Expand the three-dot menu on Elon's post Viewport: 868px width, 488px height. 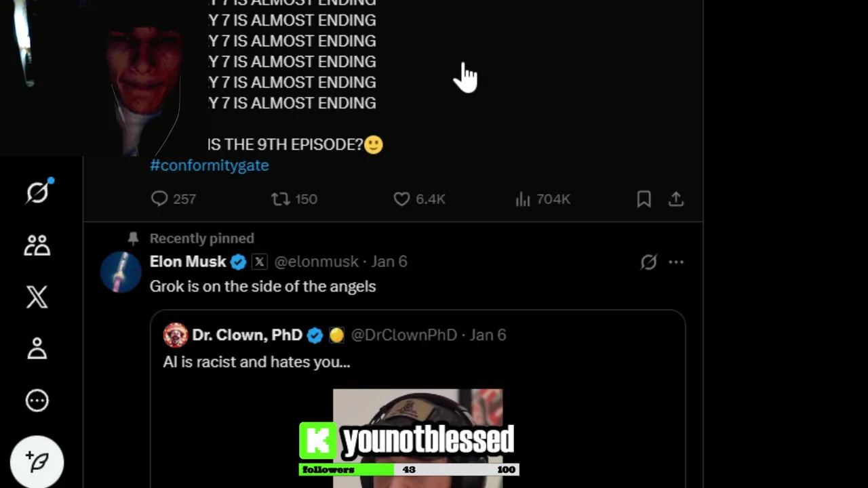pyautogui.click(x=676, y=262)
